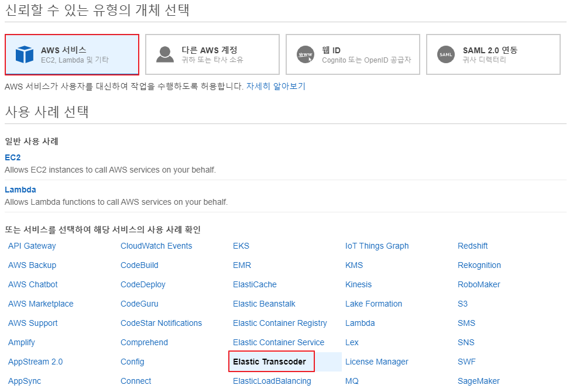The height and width of the screenshot is (392, 573).
Task: Select ElasticLoadBalancing service
Action: (x=272, y=381)
